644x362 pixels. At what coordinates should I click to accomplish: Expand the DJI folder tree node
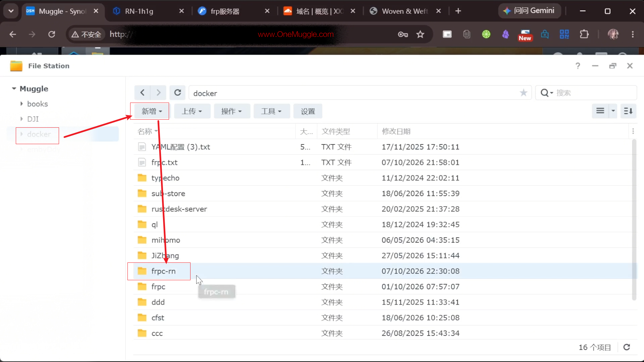click(21, 119)
